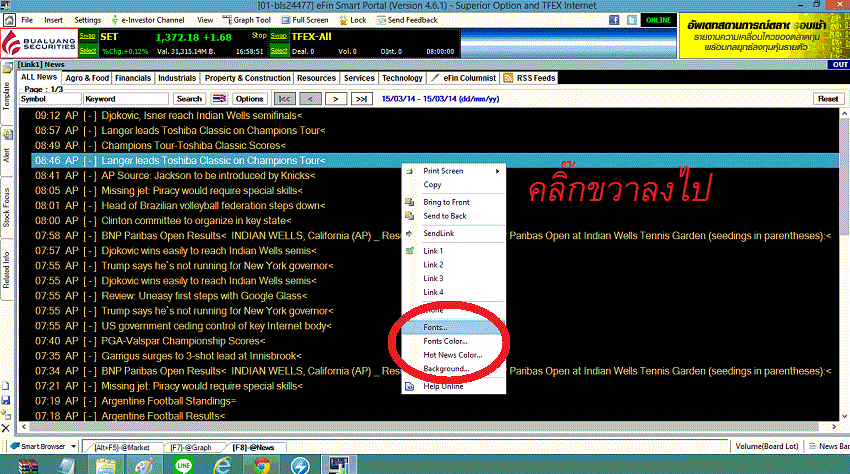This screenshot has height=474, width=850.
Task: Open the File menu
Action: click(27, 20)
